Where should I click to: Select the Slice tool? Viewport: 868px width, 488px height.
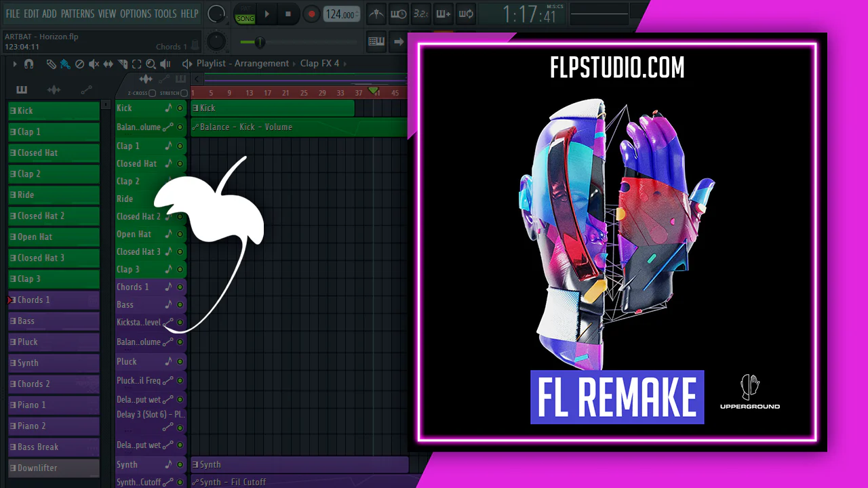tap(123, 64)
